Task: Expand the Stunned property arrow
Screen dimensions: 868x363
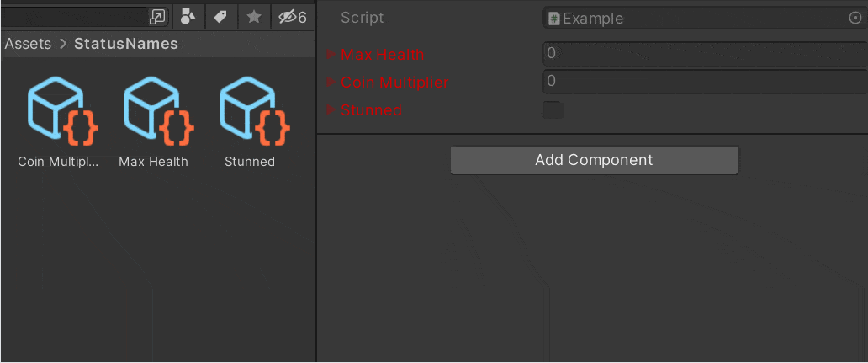Action: pyautogui.click(x=331, y=109)
